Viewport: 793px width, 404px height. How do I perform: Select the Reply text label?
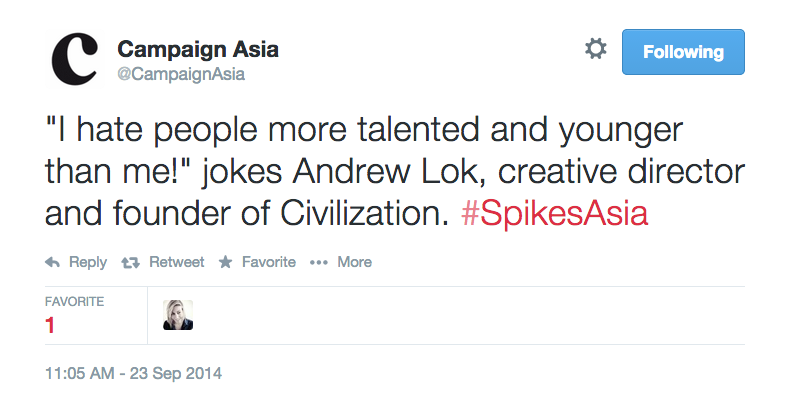88,262
